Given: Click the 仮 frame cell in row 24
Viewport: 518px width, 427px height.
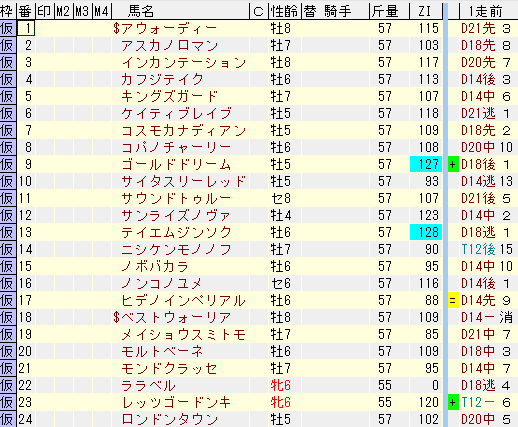Looking at the screenshot, I should coord(8,419).
